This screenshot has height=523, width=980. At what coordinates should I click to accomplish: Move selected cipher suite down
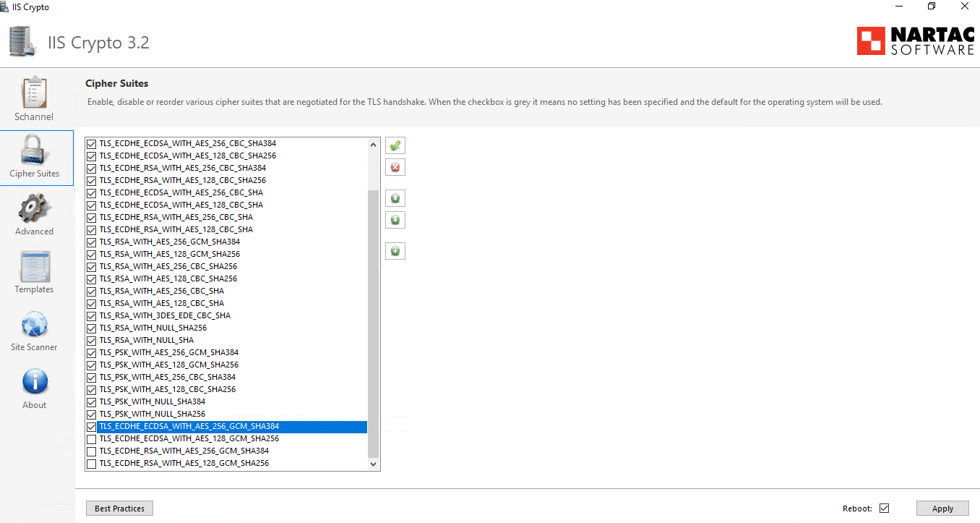(x=395, y=220)
